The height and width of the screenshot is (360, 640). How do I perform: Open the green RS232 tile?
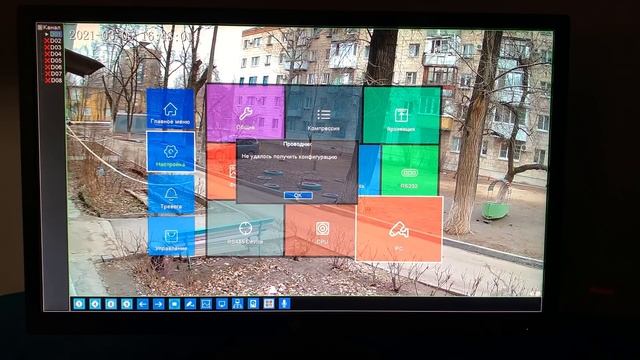pos(410,170)
